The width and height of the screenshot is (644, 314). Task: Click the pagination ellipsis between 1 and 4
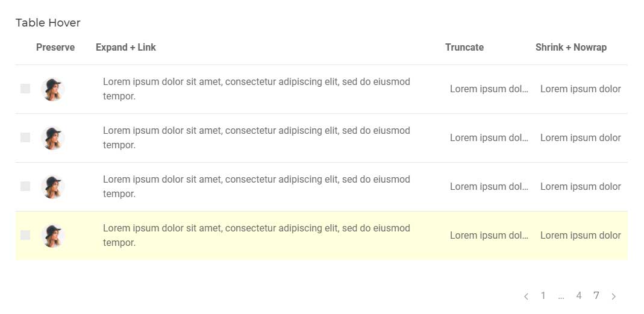pos(561,297)
